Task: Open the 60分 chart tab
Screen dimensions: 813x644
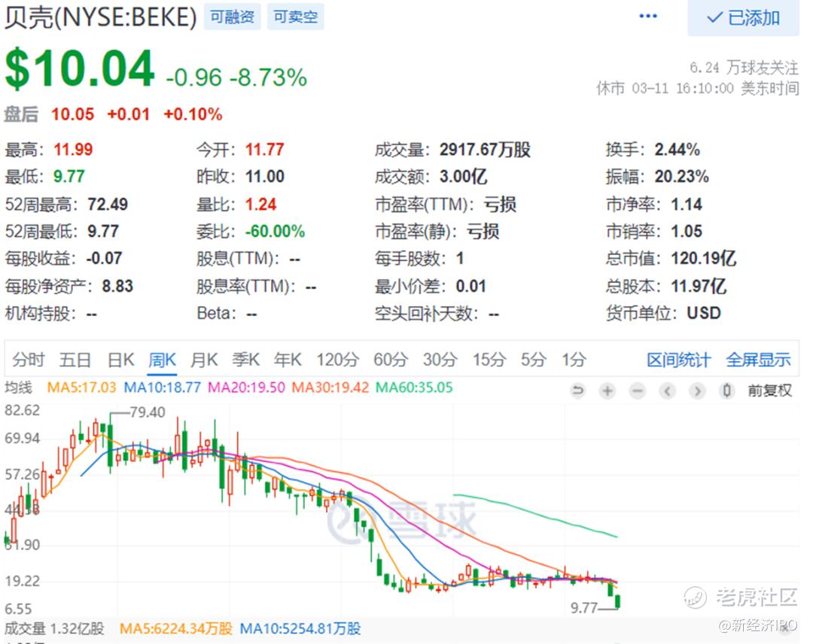Action: pos(391,360)
